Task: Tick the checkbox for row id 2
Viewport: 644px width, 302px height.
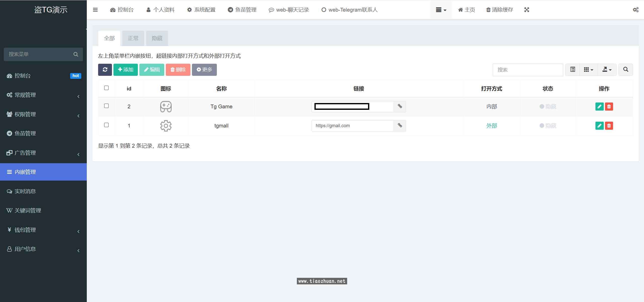Action: (x=106, y=106)
